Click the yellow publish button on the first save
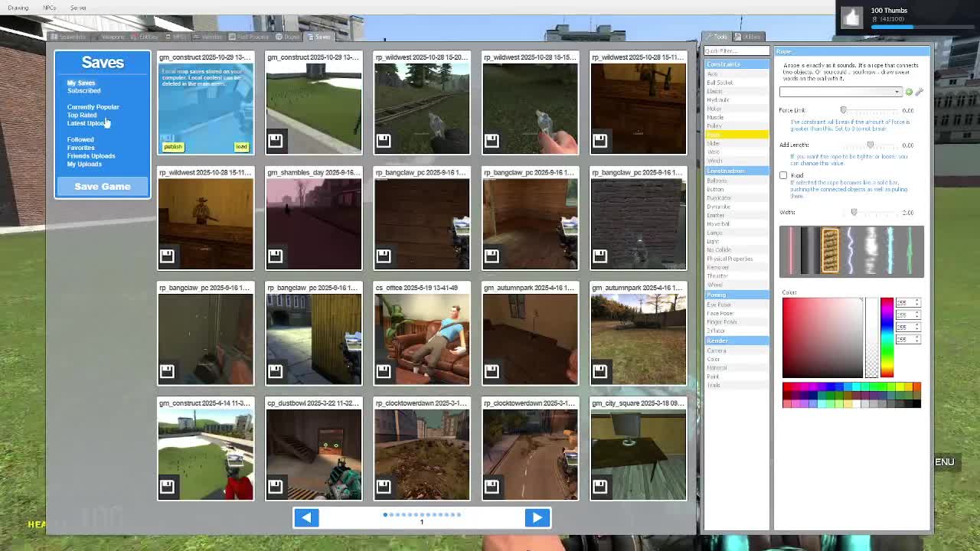Image resolution: width=980 pixels, height=551 pixels. coord(173,147)
